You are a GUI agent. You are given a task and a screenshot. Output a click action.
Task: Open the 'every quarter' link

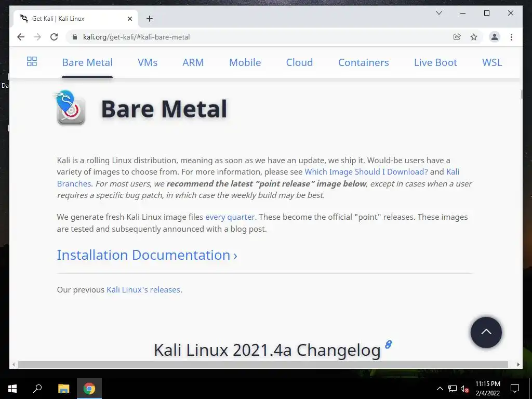pos(230,217)
